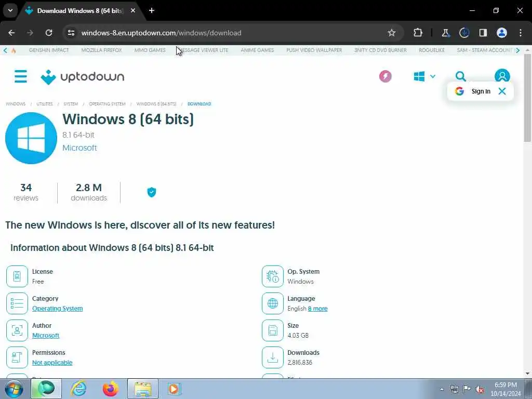Open GENSHIN IMPACT trending link
Image resolution: width=532 pixels, height=399 pixels.
click(x=49, y=50)
